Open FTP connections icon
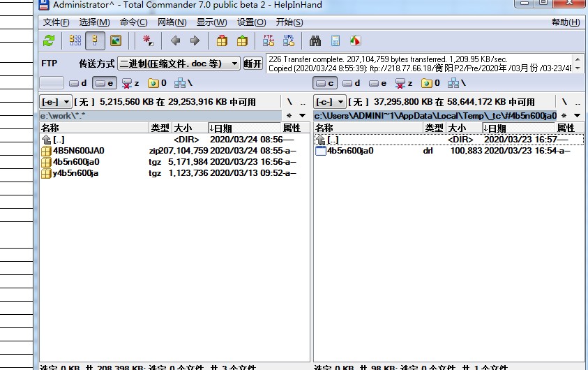 269,40
